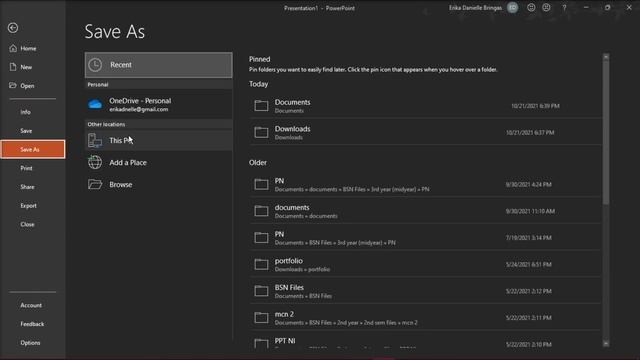Screen dimensions: 640x360
Task: Click the Home house icon
Action: 13,48
